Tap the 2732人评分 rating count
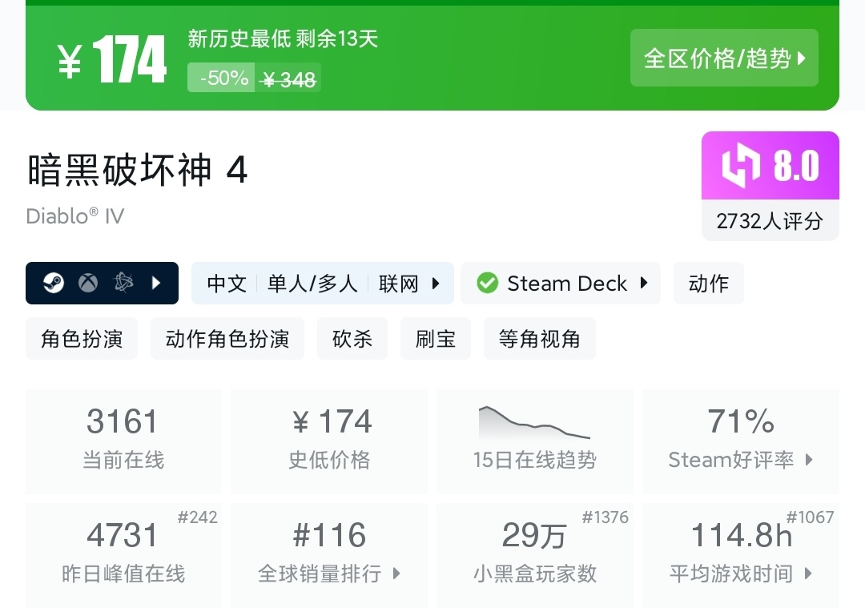Viewport: 865px width, 616px height. point(770,220)
